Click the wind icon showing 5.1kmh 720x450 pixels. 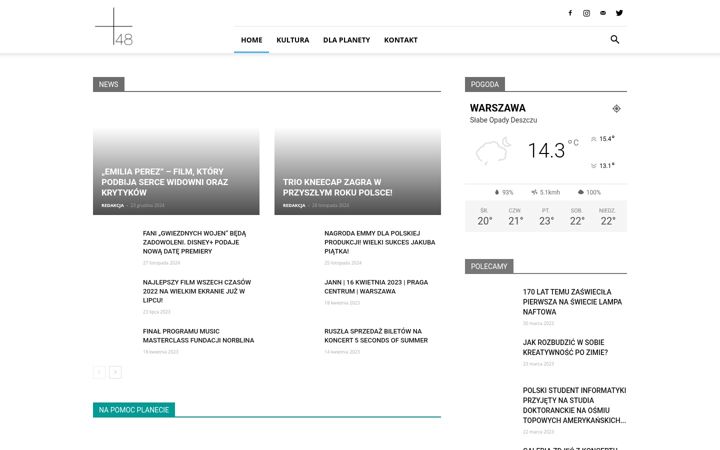tap(534, 192)
